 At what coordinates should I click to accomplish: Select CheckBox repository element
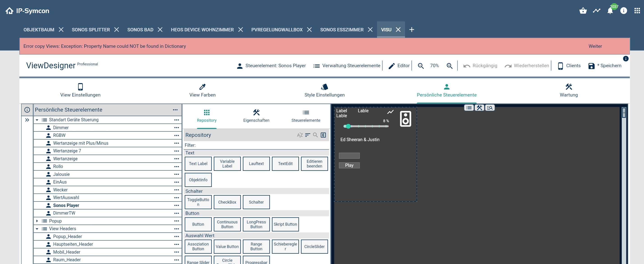(x=227, y=202)
